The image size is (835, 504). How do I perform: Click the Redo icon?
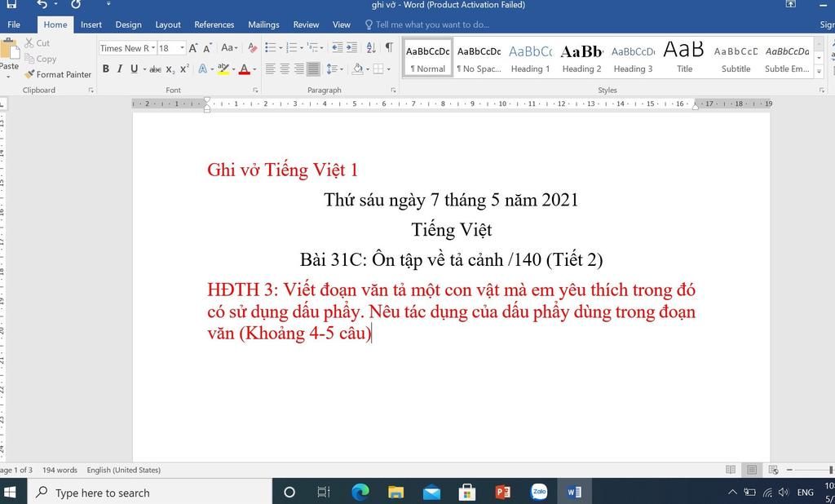76,5
